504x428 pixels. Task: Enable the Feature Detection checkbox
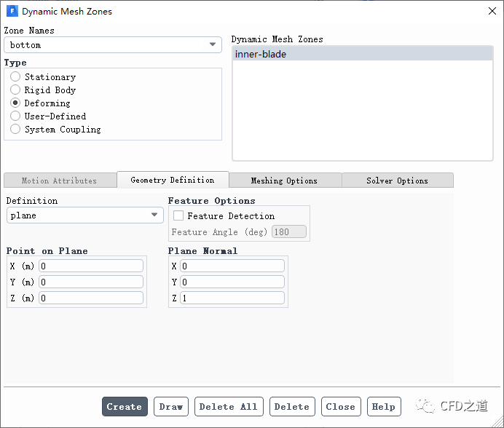[x=178, y=216]
